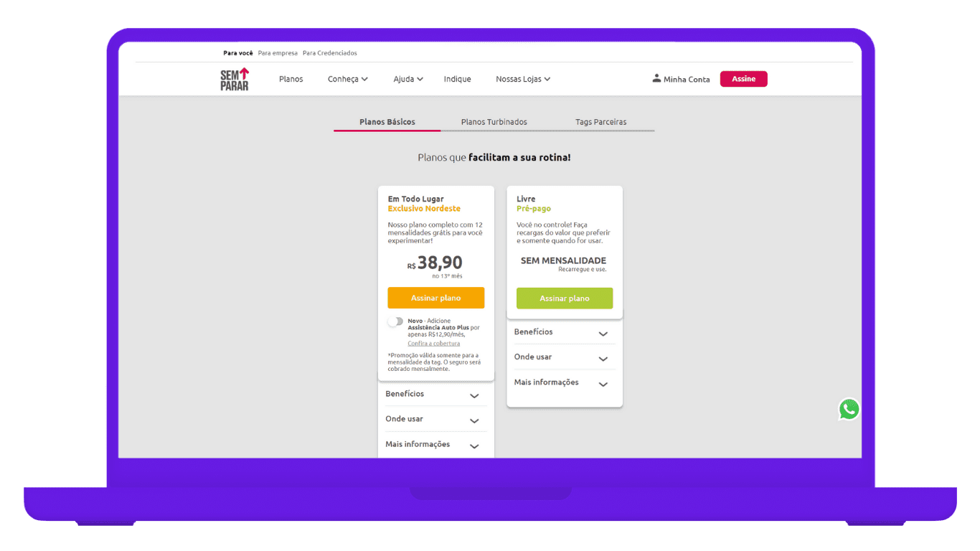The width and height of the screenshot is (980, 551).
Task: Click the orange Assinar plano button
Action: (435, 298)
